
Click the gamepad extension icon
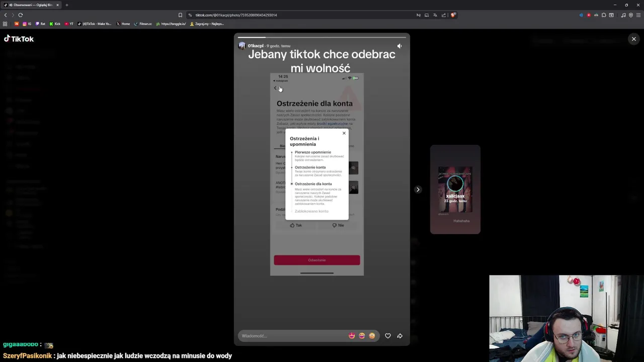pos(596,15)
